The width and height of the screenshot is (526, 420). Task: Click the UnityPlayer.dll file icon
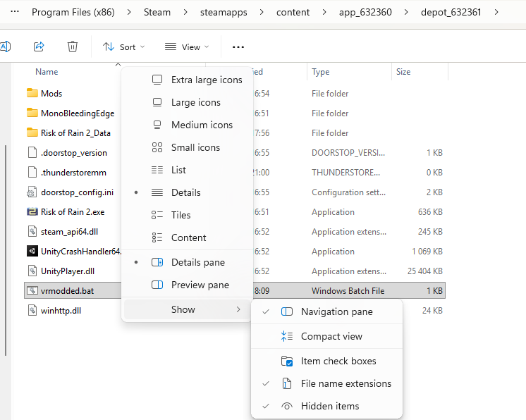click(x=32, y=271)
